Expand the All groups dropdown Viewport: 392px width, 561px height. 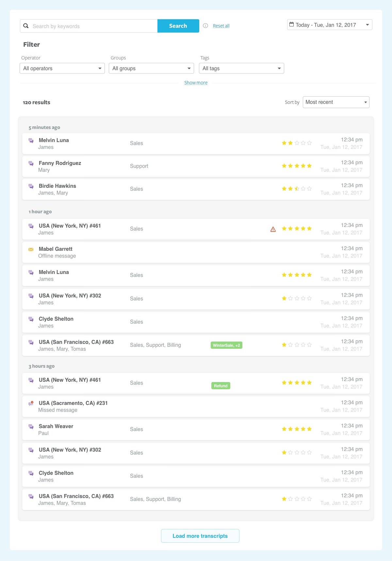pos(151,68)
